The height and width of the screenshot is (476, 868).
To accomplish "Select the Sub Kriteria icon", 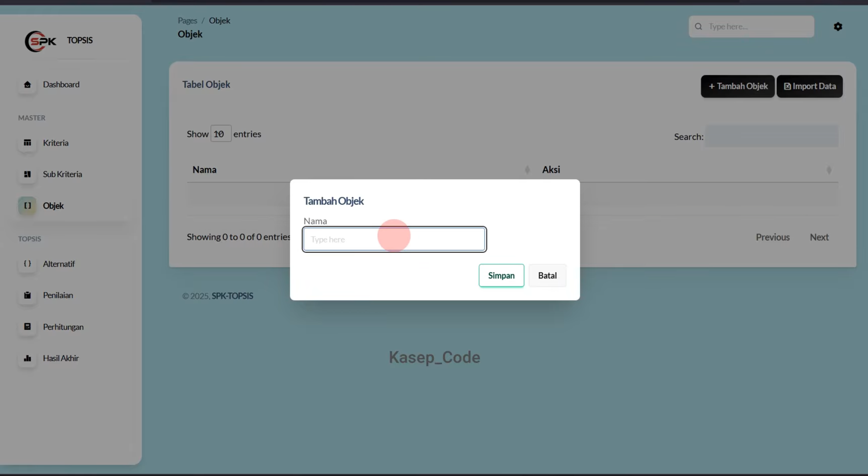I will (28, 174).
